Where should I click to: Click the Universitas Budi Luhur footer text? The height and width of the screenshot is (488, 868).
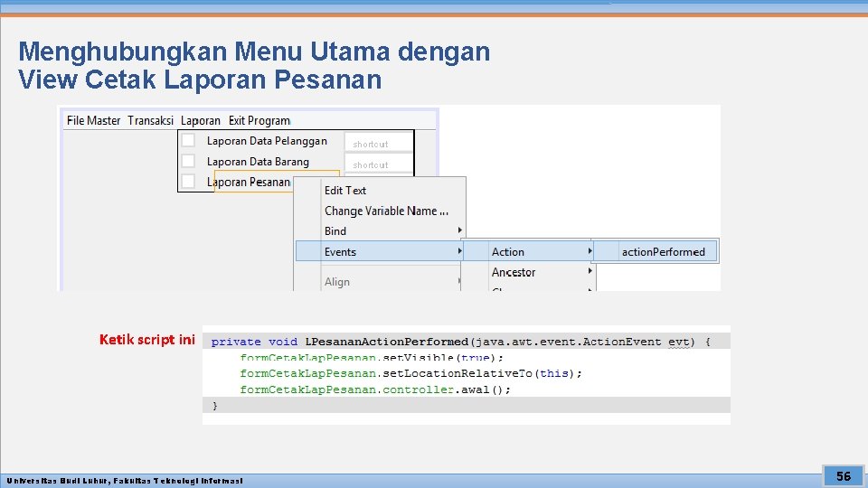[125, 481]
